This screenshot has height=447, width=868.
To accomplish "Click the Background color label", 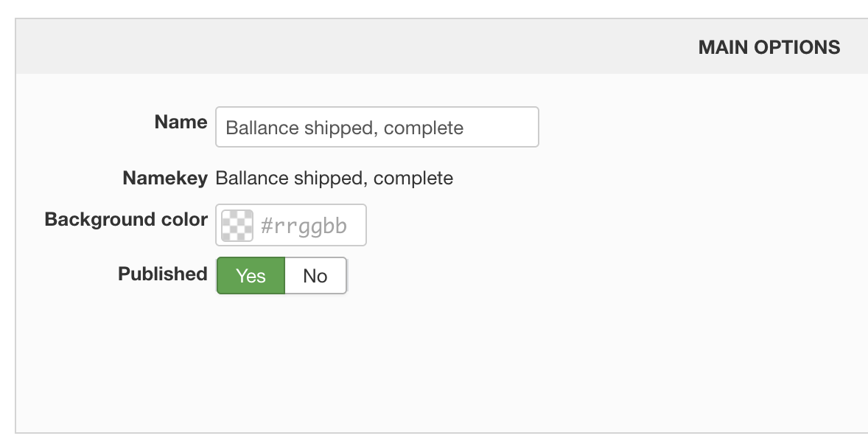I will 126,220.
